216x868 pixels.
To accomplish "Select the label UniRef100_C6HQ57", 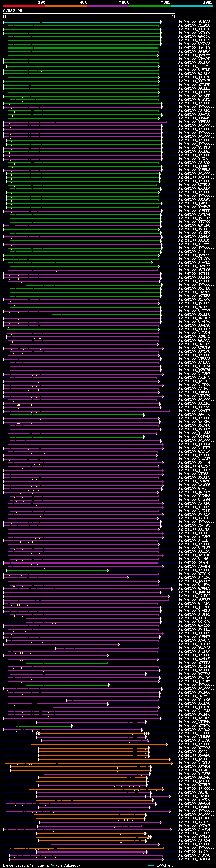I will coord(194,411).
